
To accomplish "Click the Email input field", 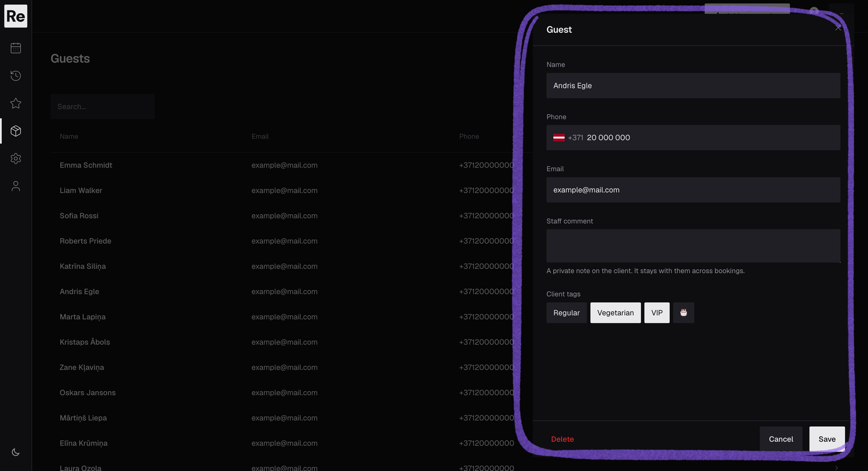I will (693, 190).
